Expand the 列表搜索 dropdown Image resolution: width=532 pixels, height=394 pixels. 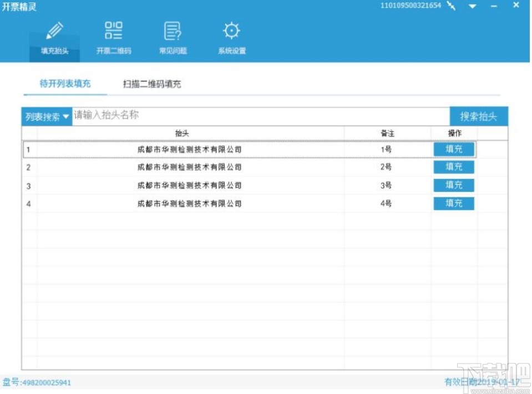coord(47,116)
